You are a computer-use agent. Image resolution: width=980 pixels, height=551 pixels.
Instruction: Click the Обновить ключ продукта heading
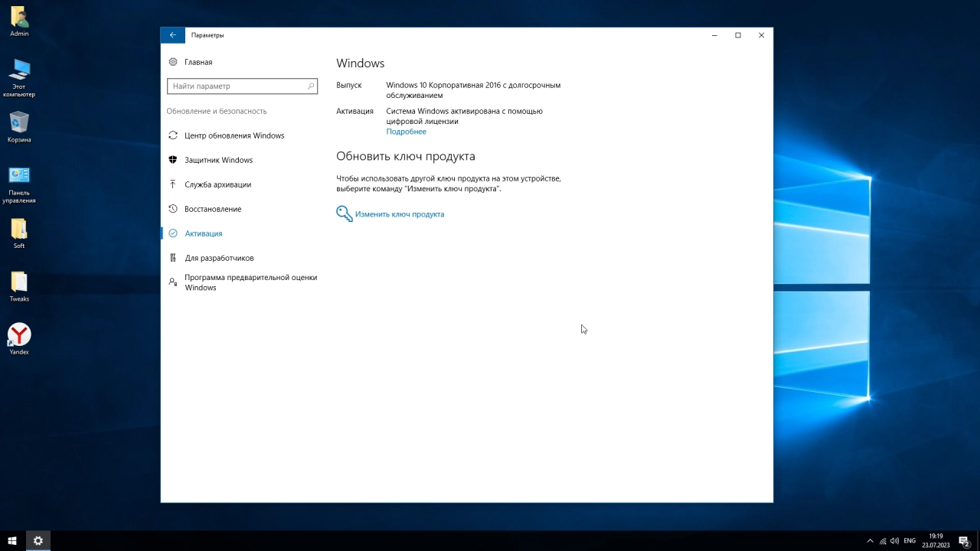(406, 156)
